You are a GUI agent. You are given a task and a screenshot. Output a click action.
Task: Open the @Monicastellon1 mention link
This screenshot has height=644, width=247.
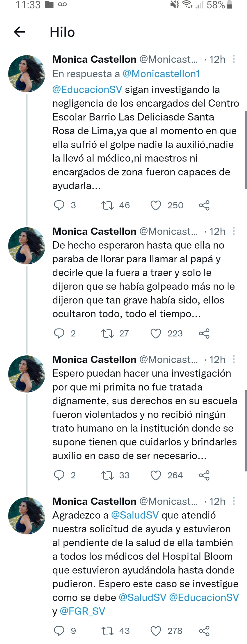click(161, 74)
